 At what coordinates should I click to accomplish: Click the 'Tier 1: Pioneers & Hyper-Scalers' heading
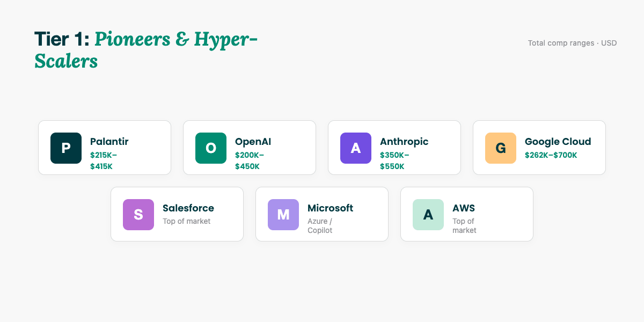(146, 50)
